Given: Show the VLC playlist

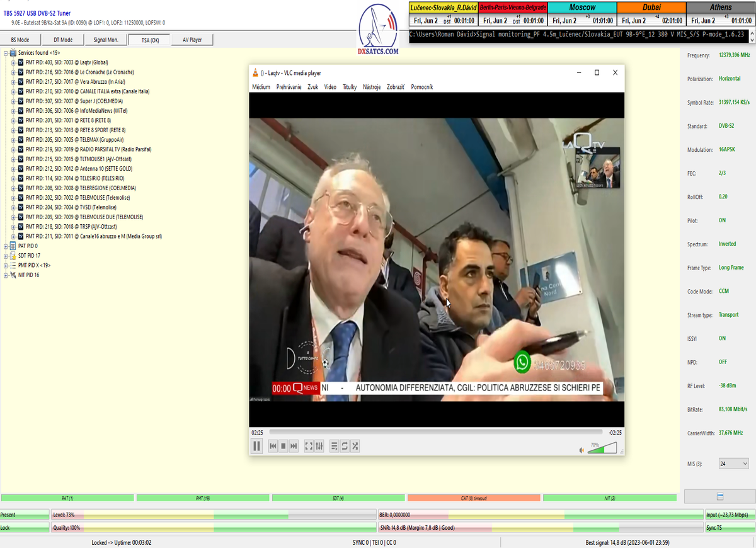Looking at the screenshot, I should pyautogui.click(x=335, y=446).
